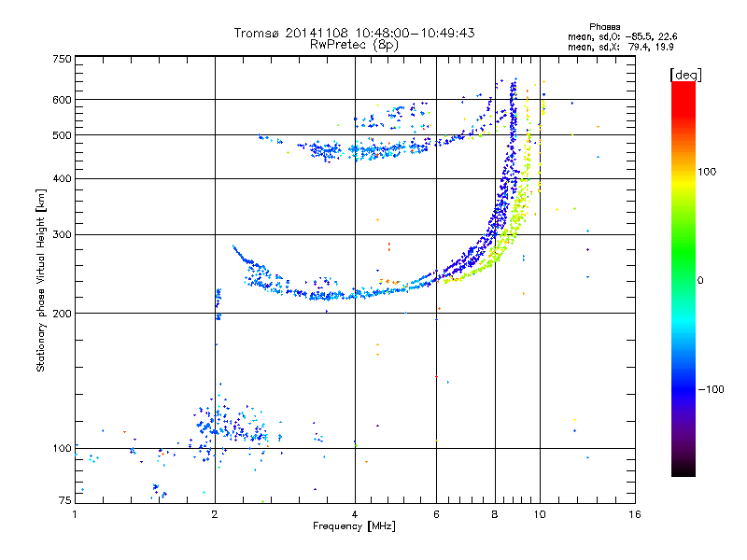Click the "Frequency [MHz]" axis title
747x560 pixels.
point(354,526)
